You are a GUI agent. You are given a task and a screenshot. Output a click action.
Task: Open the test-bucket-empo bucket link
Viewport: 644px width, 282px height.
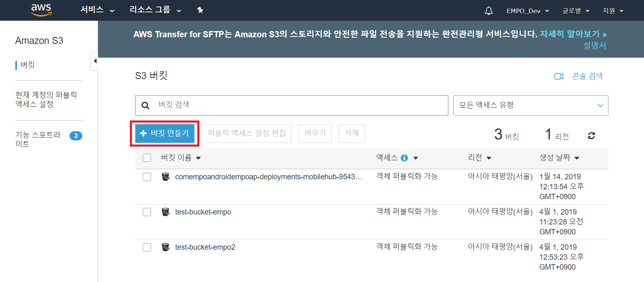203,212
